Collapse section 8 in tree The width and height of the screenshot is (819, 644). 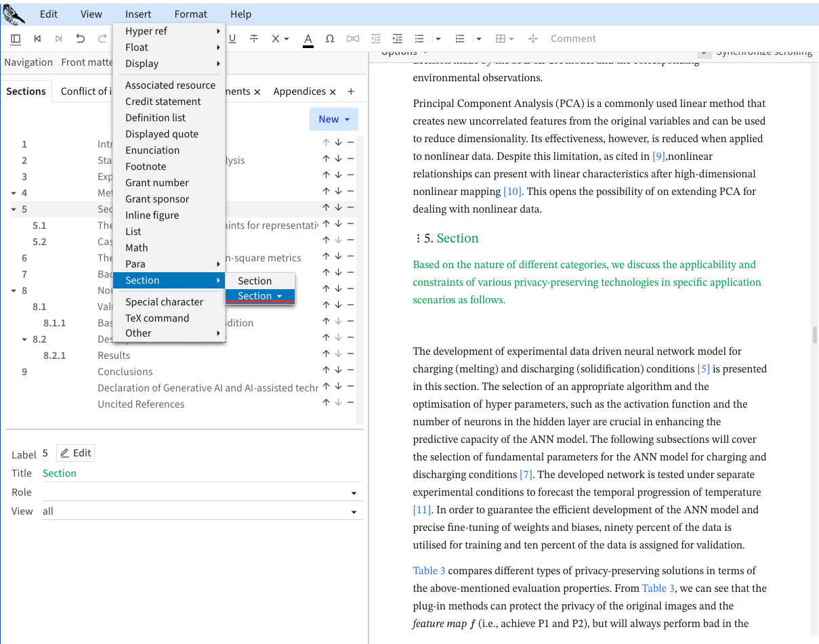pos(14,291)
